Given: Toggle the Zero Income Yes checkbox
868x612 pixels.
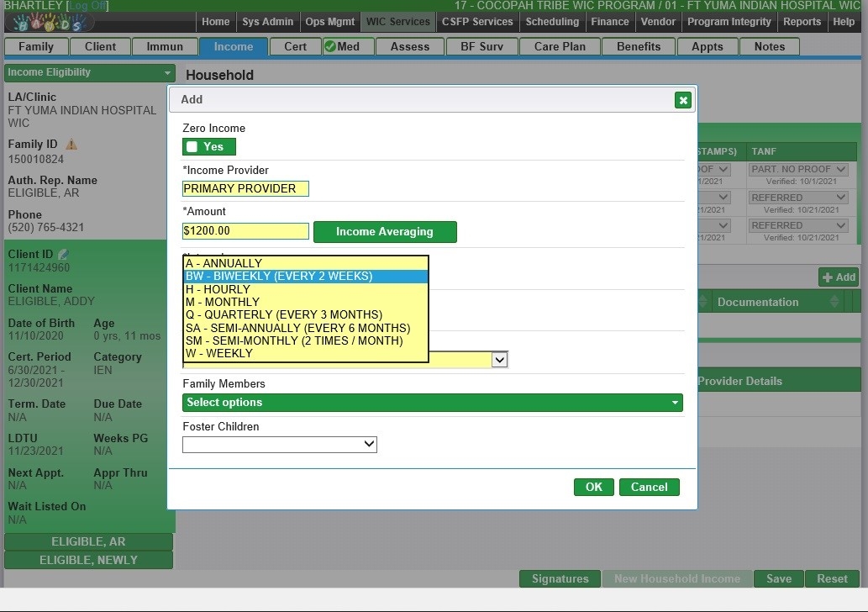Looking at the screenshot, I should pyautogui.click(x=192, y=147).
